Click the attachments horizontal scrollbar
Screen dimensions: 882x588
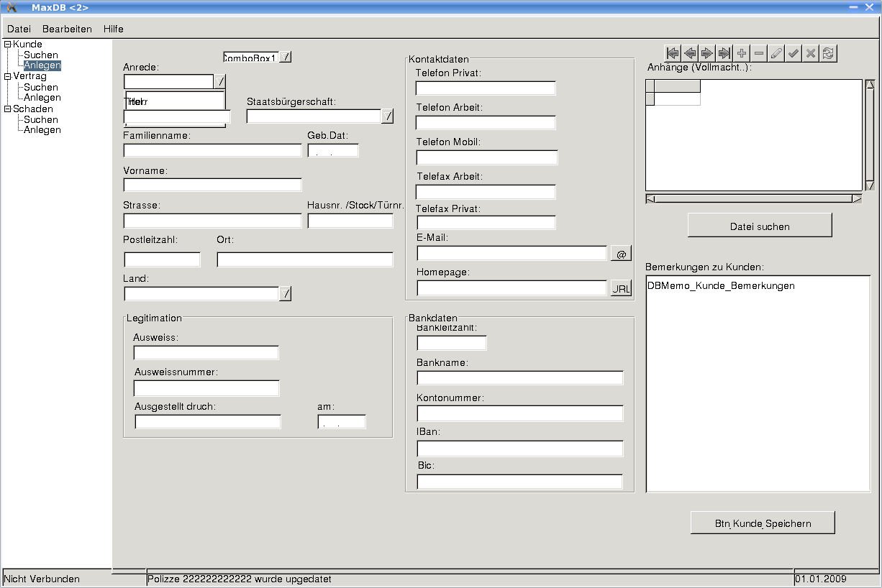point(753,198)
